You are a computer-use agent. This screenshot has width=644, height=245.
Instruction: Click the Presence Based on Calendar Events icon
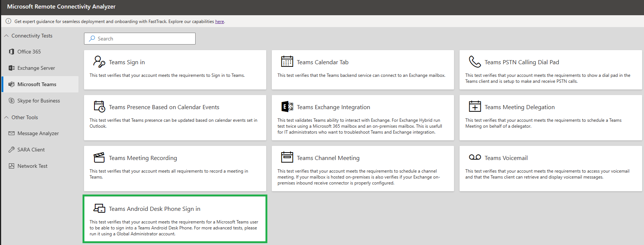pos(99,107)
